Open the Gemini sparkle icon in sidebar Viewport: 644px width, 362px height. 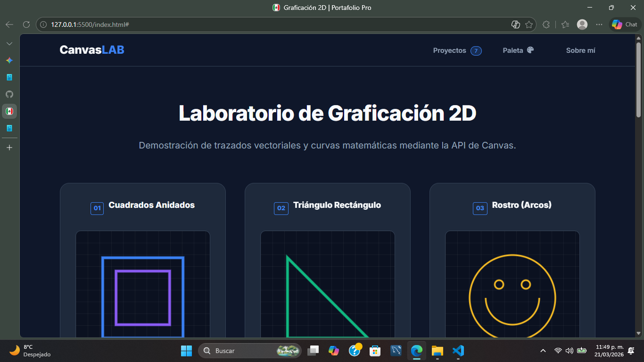[9, 60]
